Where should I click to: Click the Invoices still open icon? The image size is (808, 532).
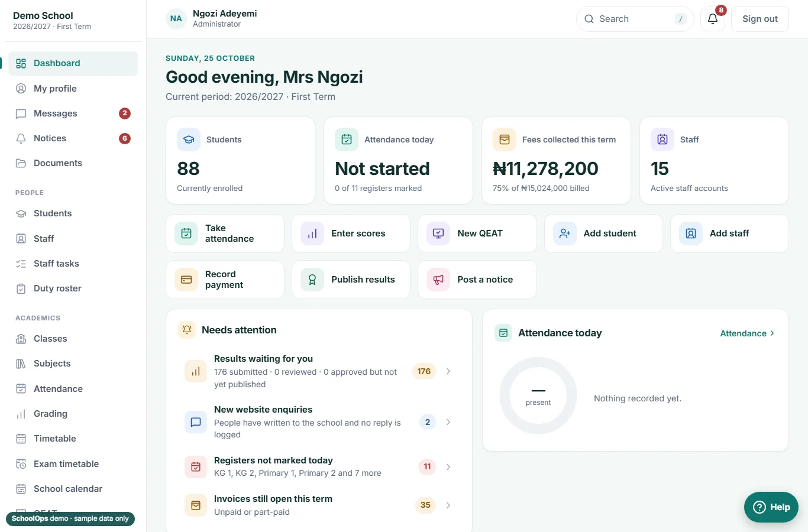pyautogui.click(x=196, y=505)
